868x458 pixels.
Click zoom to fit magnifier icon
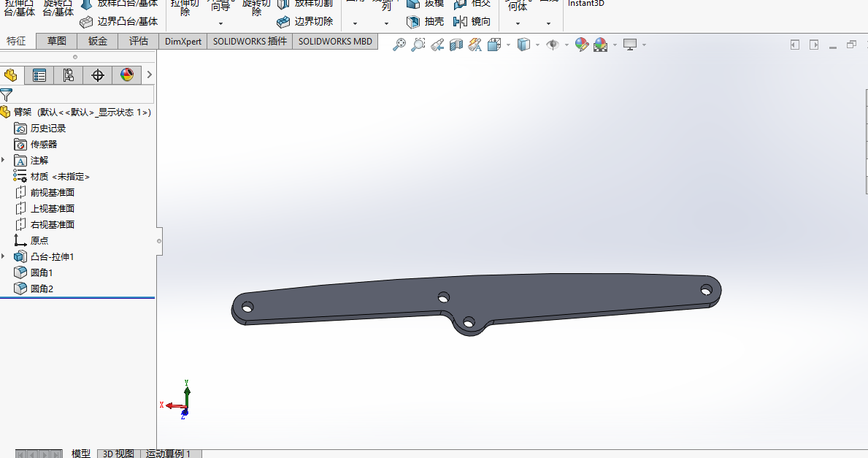pyautogui.click(x=399, y=45)
